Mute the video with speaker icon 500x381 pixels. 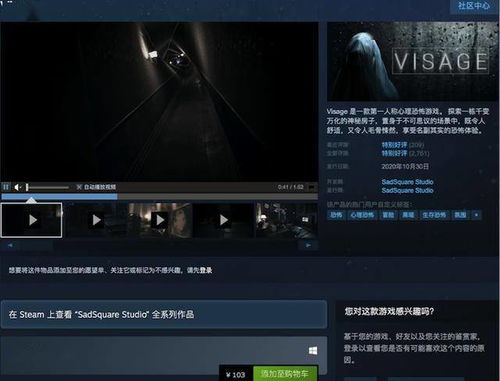[17, 187]
